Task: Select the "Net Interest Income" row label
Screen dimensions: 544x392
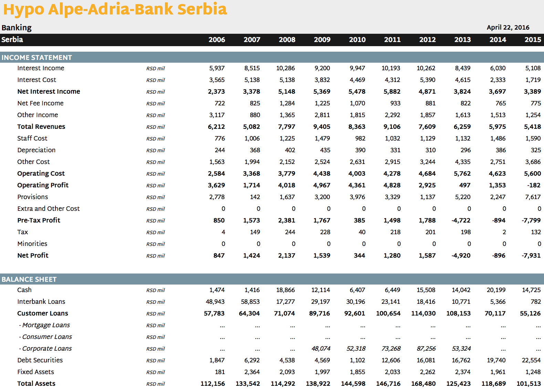Action: (49, 92)
